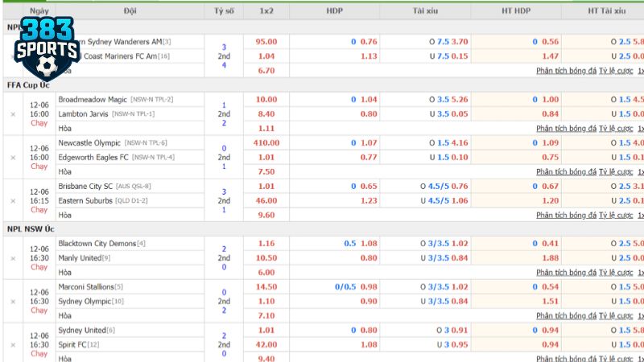
Task: Open Tỷ lệ cược link for Blacktown City match
Action: pos(616,272)
